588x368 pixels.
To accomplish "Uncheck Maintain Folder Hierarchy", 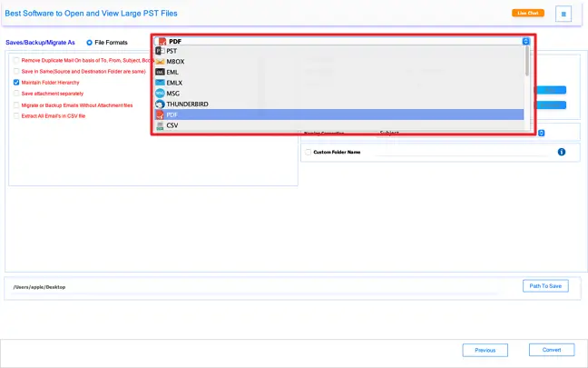I will click(x=16, y=82).
